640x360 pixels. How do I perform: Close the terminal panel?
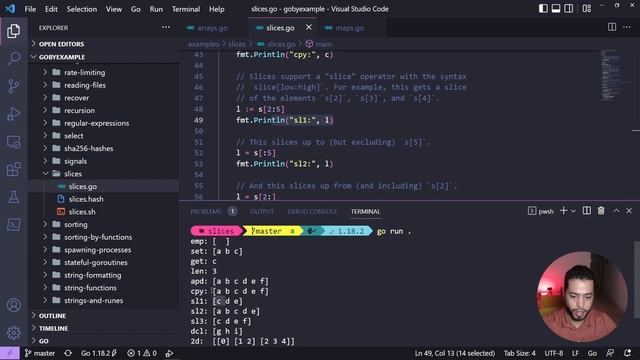pos(629,211)
